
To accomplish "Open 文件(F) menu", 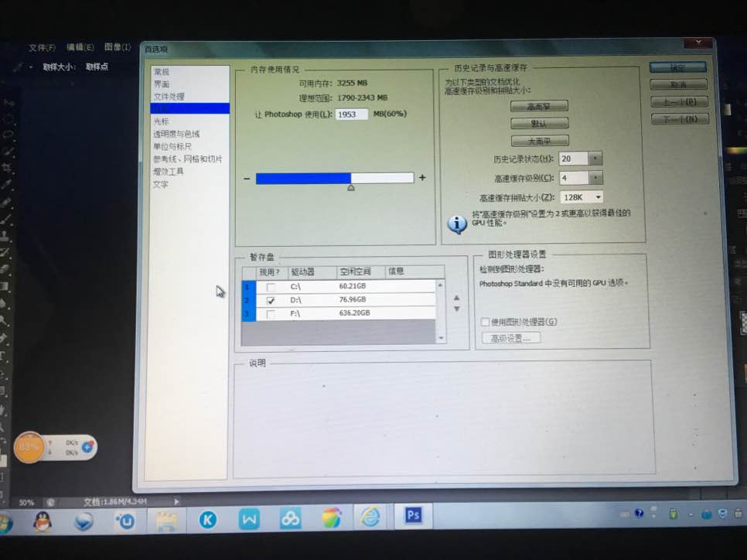I will pos(43,48).
